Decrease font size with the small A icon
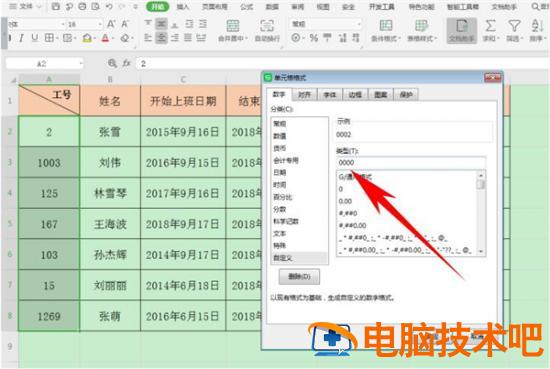This screenshot has height=369, width=550. [125, 24]
